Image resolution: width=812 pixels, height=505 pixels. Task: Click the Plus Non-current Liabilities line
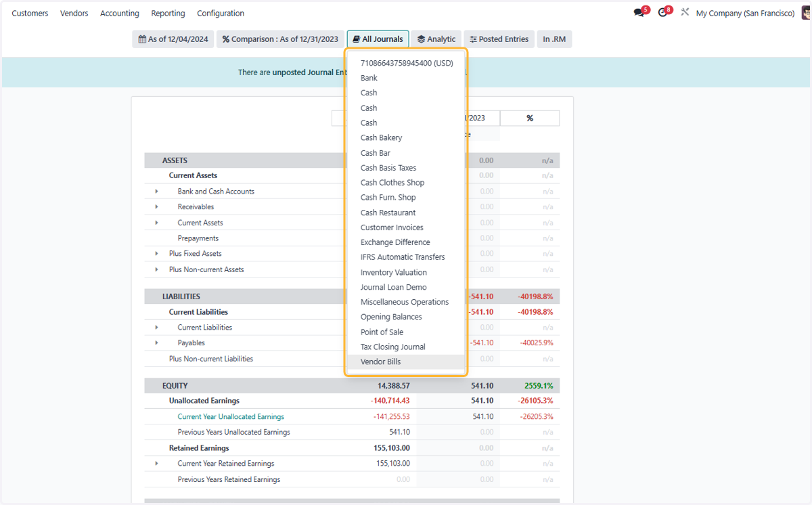(x=211, y=359)
